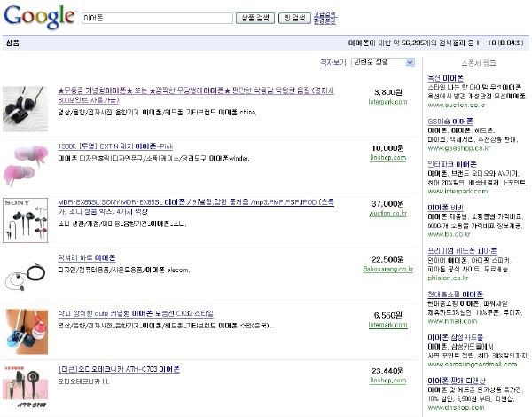Click the price 22,500원
Screen dimensions: 532x417
(x=387, y=259)
